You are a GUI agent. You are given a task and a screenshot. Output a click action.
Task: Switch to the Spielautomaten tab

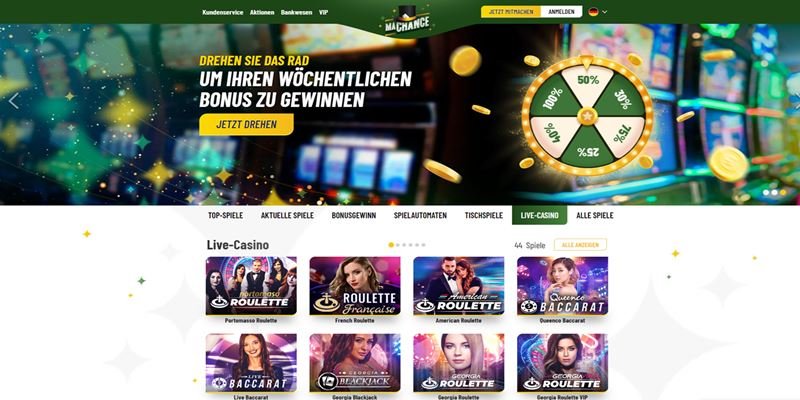click(x=420, y=215)
